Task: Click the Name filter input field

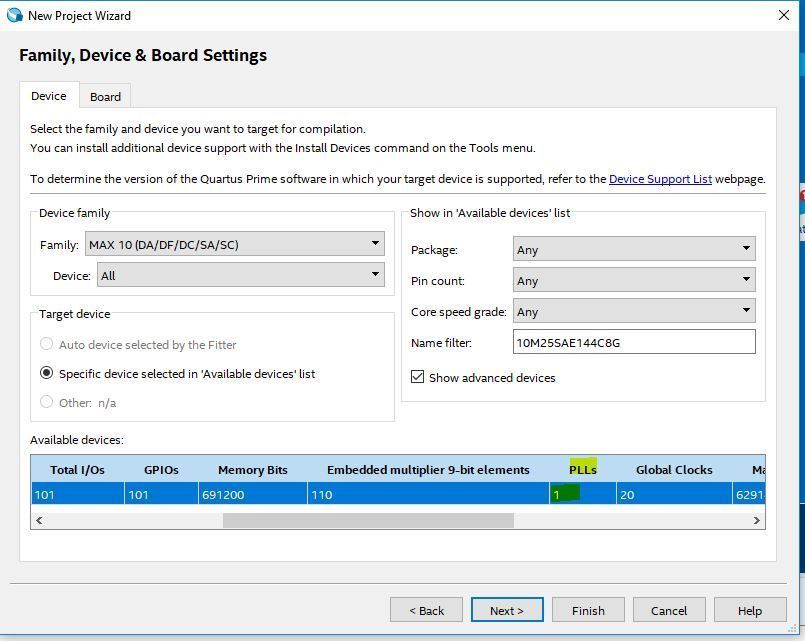Action: tap(634, 342)
